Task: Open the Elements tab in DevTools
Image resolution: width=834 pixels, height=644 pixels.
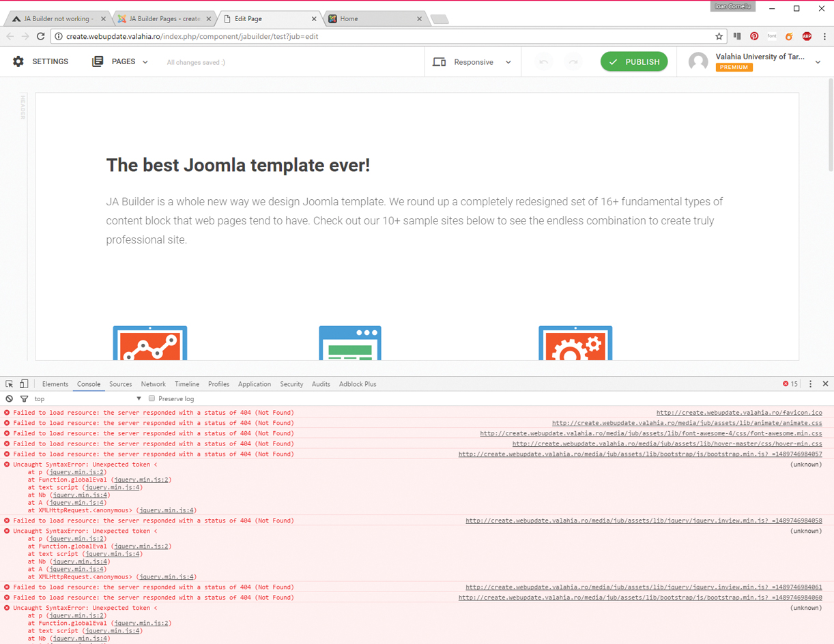Action: tap(55, 384)
